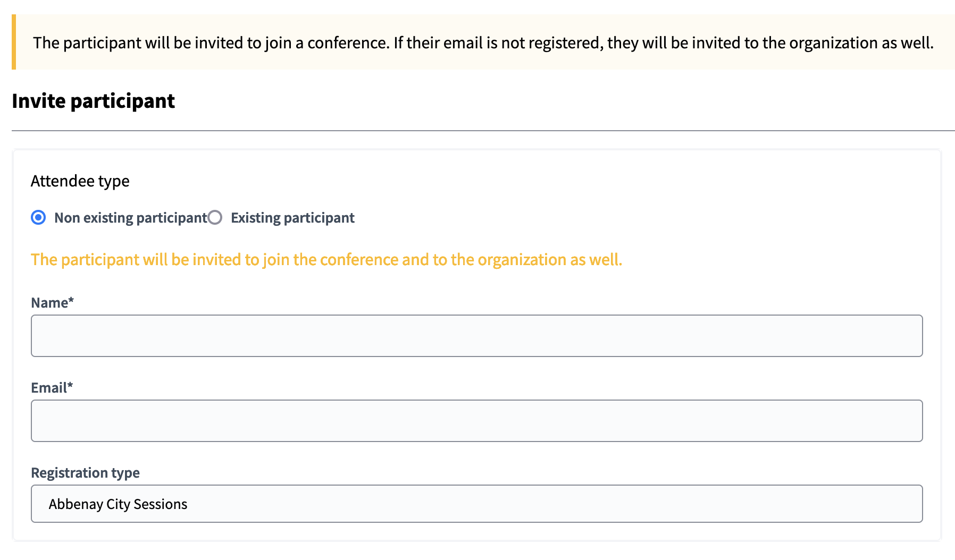Viewport: 955px width, 560px height.
Task: Select the Abbenay City Sessions value
Action: tap(118, 504)
